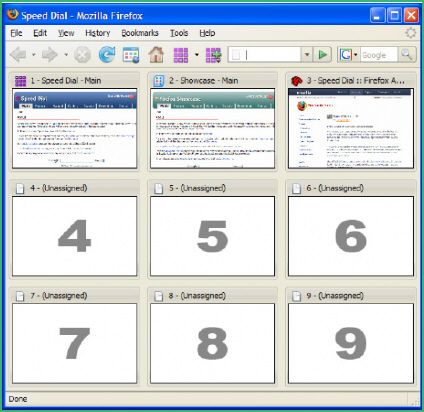The image size is (424, 412).
Task: Click the Back arrow button
Action: 18,55
